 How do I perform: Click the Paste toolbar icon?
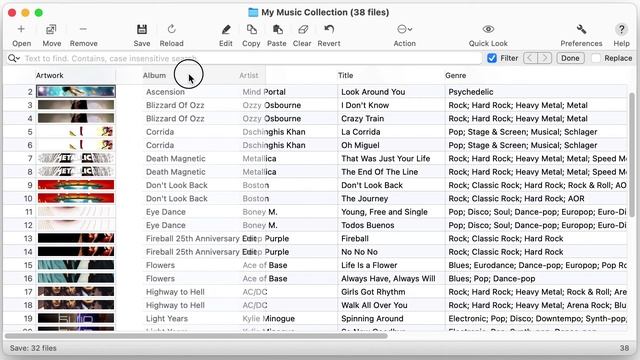point(277,29)
